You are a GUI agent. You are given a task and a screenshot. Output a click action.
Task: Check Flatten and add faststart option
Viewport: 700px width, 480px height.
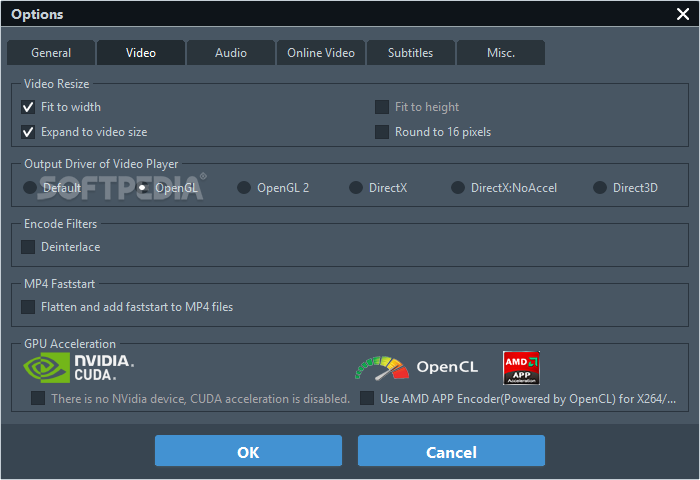pos(28,307)
